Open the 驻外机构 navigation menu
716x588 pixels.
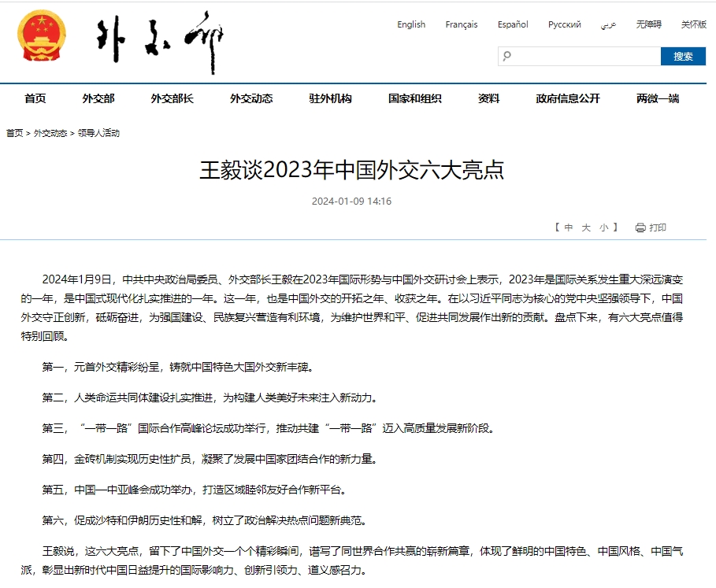[330, 98]
